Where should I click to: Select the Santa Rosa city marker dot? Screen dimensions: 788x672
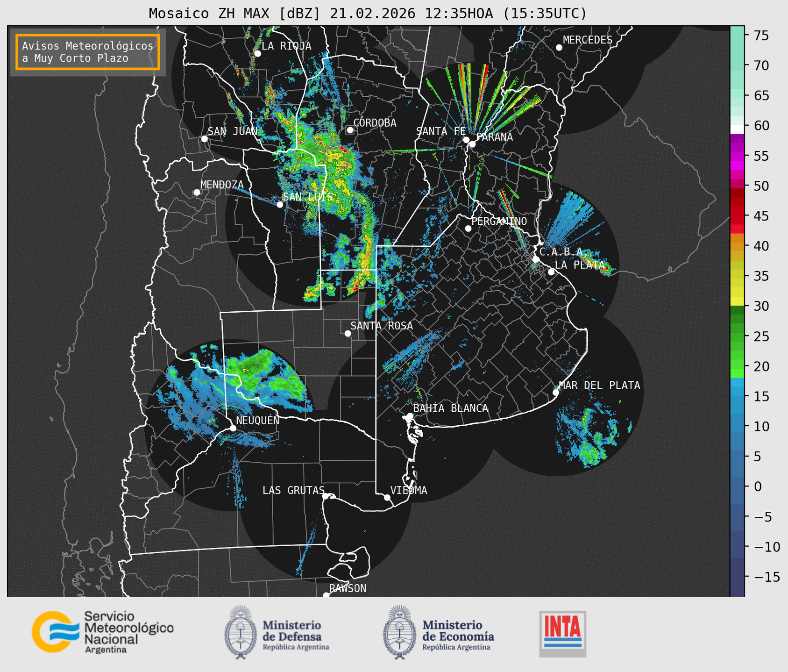(348, 333)
